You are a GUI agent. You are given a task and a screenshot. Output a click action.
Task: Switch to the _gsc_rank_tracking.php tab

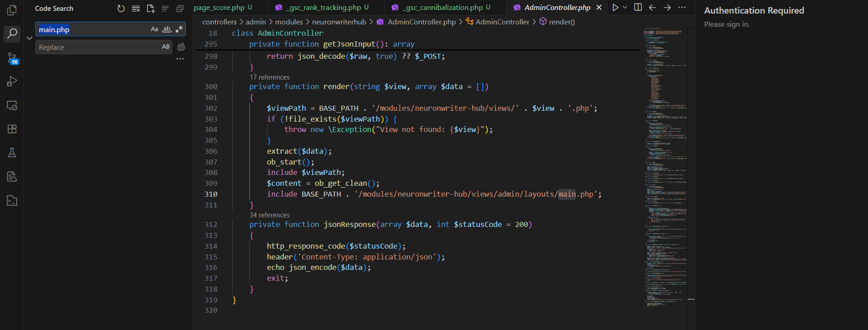[324, 8]
